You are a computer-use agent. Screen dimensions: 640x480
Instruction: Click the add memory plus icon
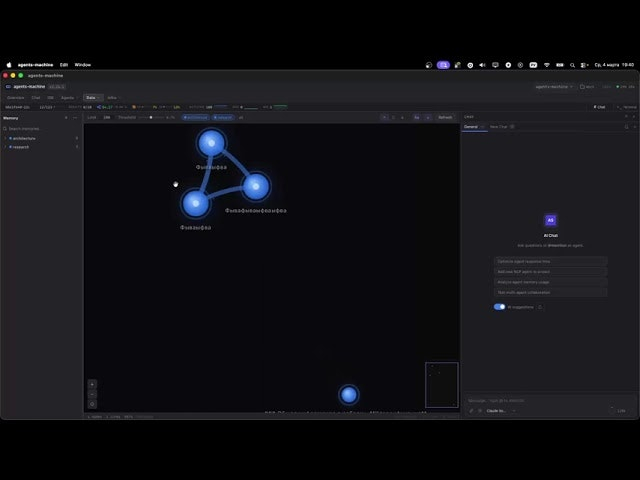point(67,117)
